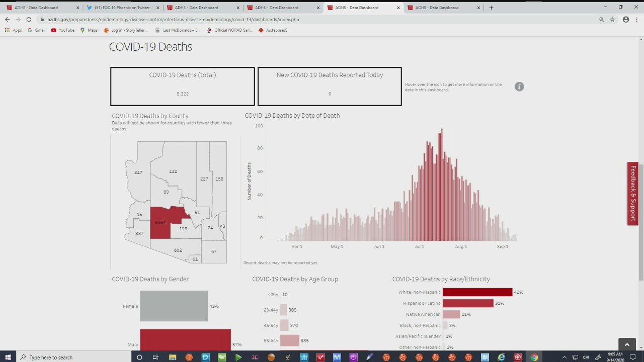This screenshot has height=362, width=644.
Task: Click the White, non-Hispanic 42% bar
Action: (x=477, y=292)
